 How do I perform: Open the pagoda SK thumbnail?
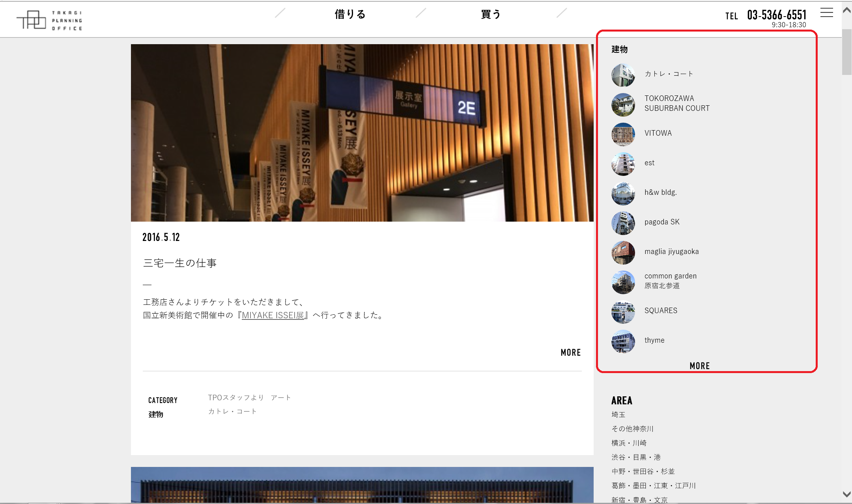point(623,223)
